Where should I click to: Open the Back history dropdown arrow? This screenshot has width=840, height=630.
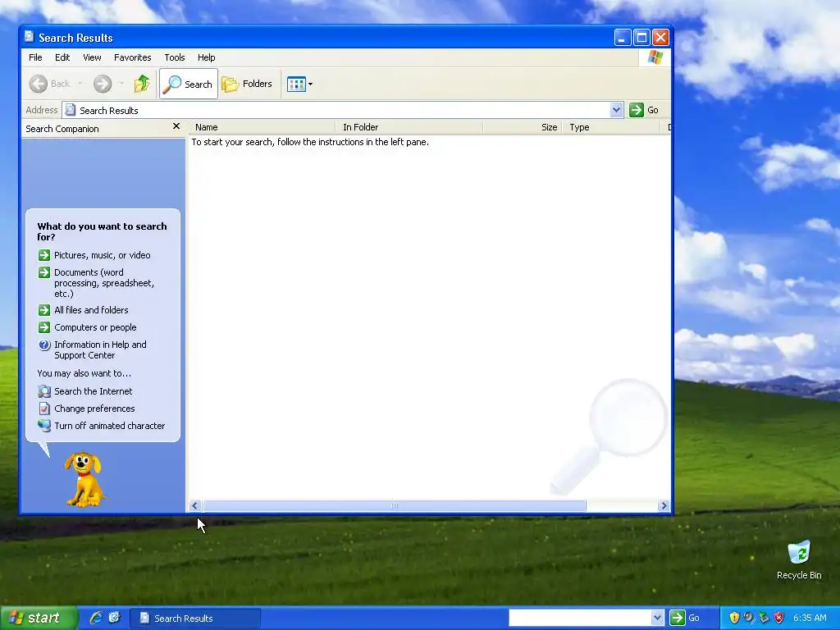pyautogui.click(x=80, y=84)
